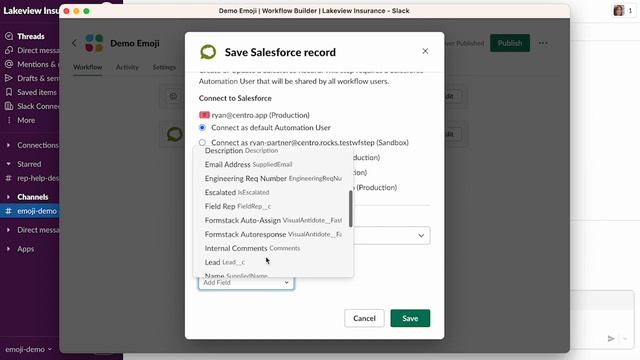This screenshot has height=360, width=640.
Task: Open Direct messages icon in sidebar
Action: point(9,50)
